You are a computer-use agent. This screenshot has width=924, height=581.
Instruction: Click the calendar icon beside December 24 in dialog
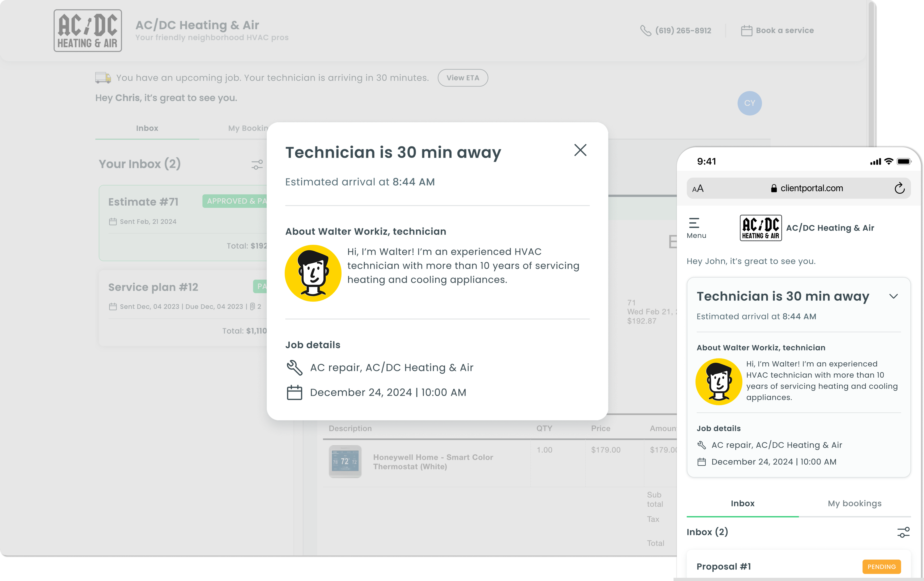(x=295, y=393)
